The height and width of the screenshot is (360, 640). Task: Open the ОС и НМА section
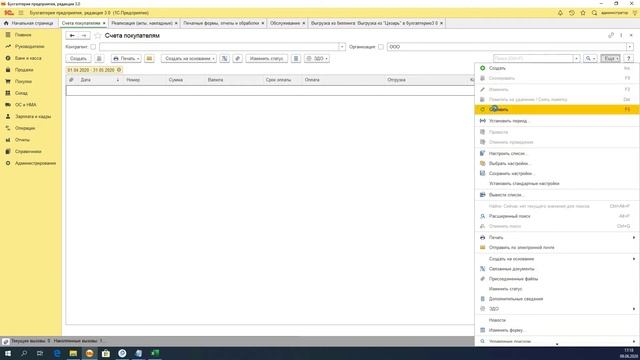click(25, 105)
